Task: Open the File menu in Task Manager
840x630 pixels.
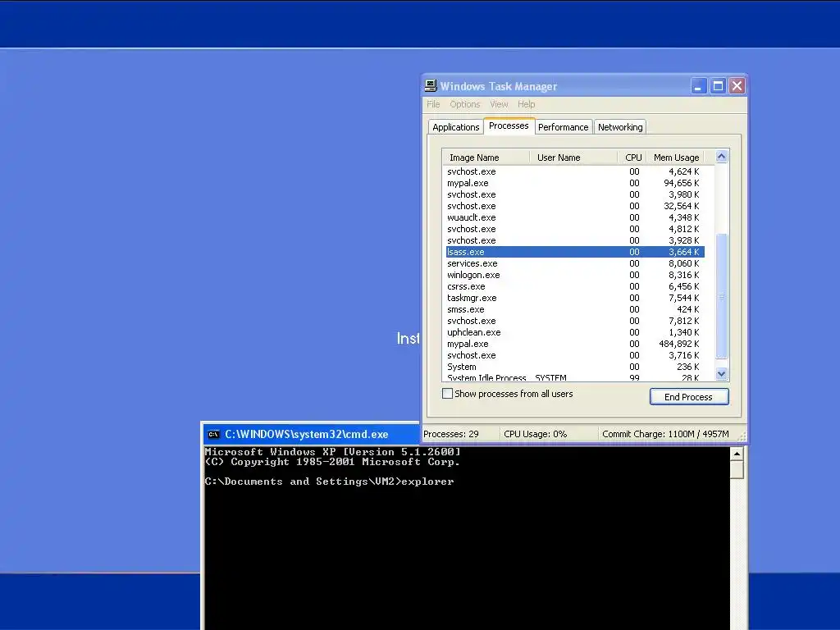Action: click(x=433, y=104)
